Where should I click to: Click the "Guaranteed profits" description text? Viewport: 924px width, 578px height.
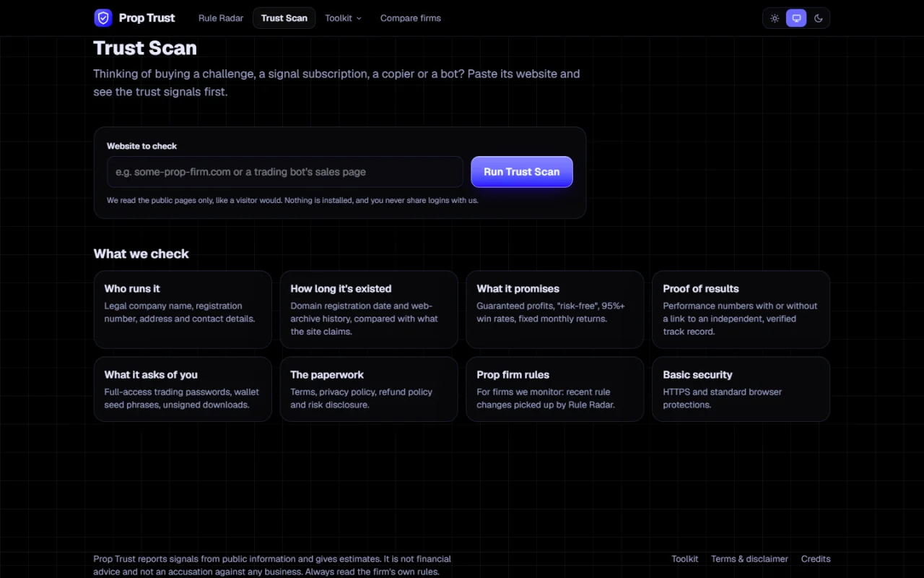point(551,312)
